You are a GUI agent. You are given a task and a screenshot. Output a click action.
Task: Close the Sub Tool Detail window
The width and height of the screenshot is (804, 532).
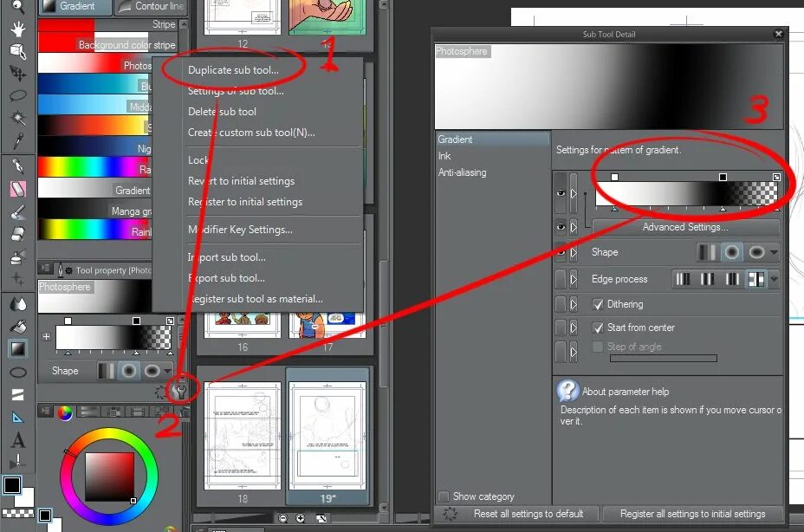778,34
